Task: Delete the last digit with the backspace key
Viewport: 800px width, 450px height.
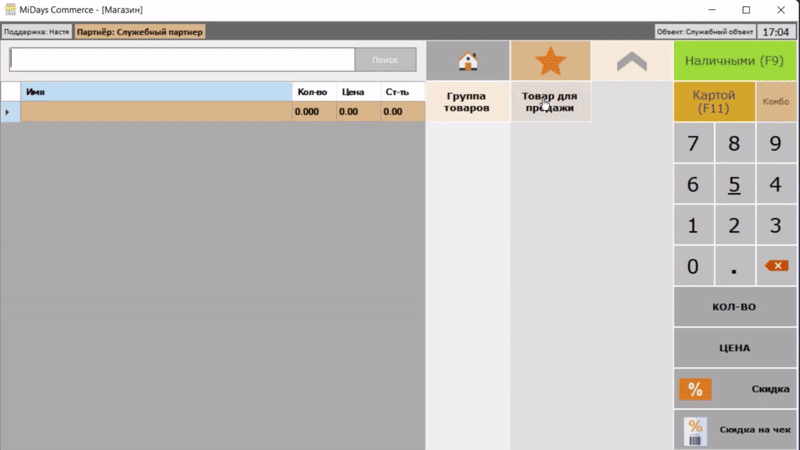Action: coord(776,266)
